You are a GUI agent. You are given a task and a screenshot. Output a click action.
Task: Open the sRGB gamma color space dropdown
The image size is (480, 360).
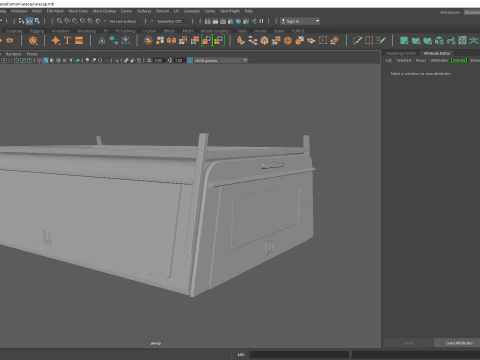221,60
